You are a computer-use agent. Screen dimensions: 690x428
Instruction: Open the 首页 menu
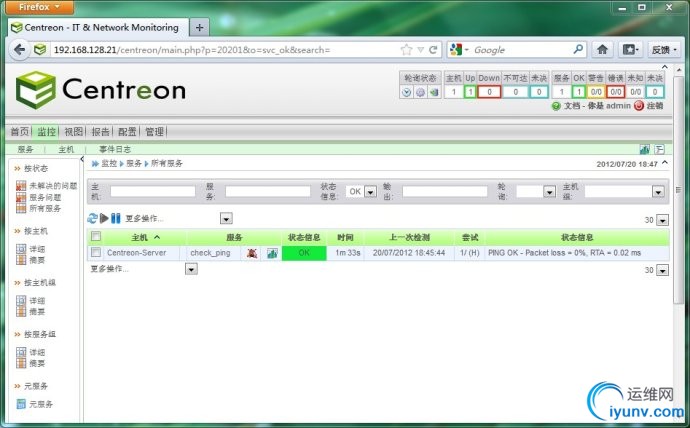(x=20, y=132)
